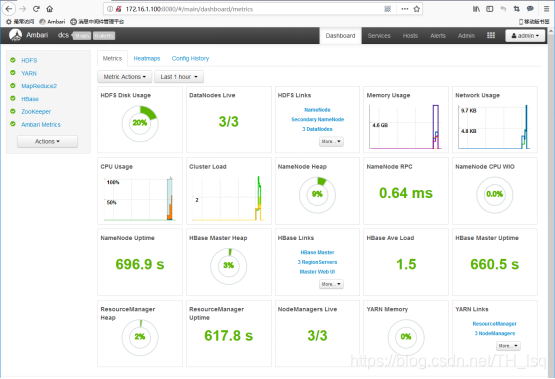The height and width of the screenshot is (379, 555).
Task: Click the NameNode Heap 9% gauge
Action: pyautogui.click(x=317, y=195)
